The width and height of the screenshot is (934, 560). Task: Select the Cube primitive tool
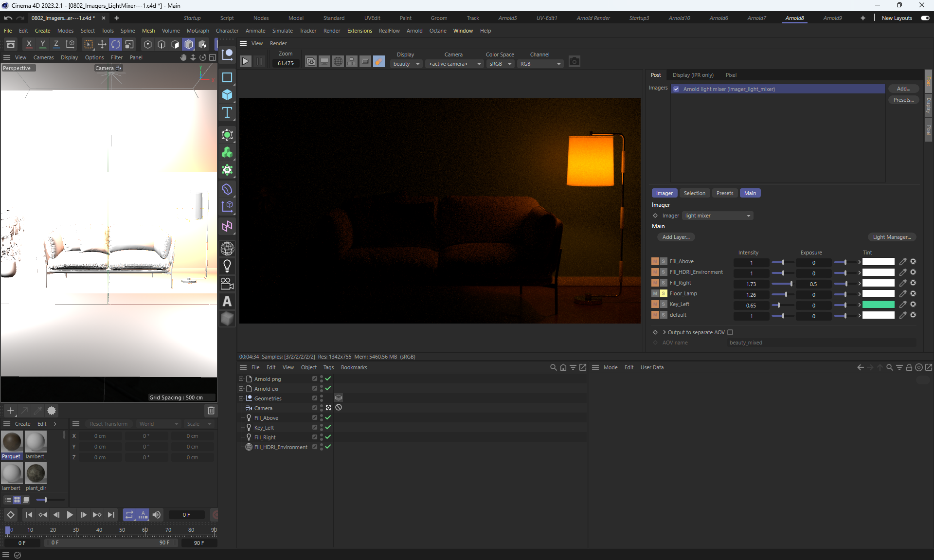[227, 95]
